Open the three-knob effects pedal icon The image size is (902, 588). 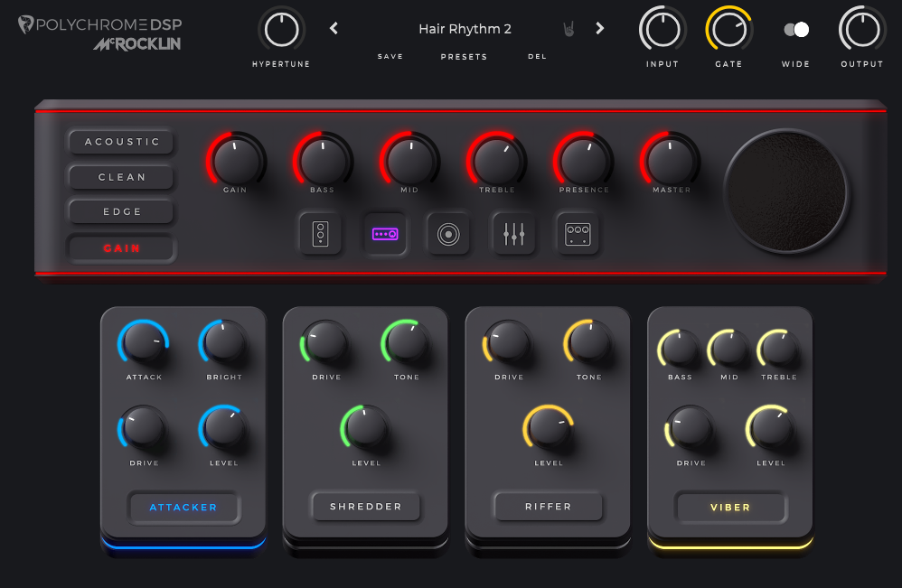578,235
